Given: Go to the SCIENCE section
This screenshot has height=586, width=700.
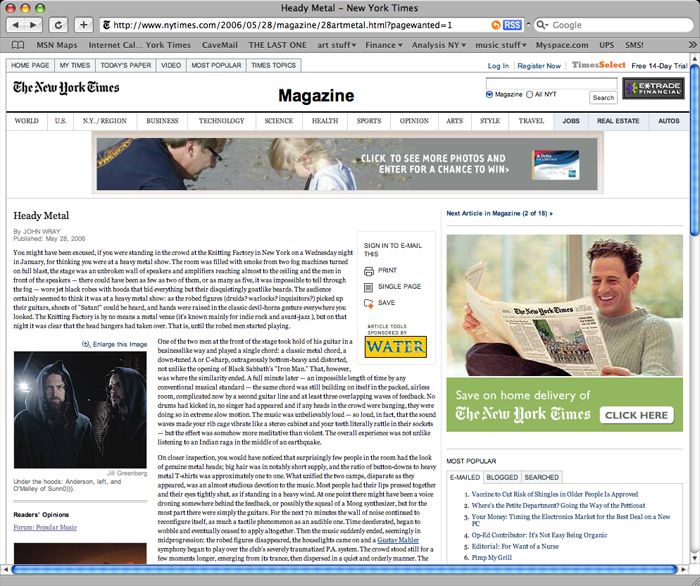Looking at the screenshot, I should [x=279, y=121].
